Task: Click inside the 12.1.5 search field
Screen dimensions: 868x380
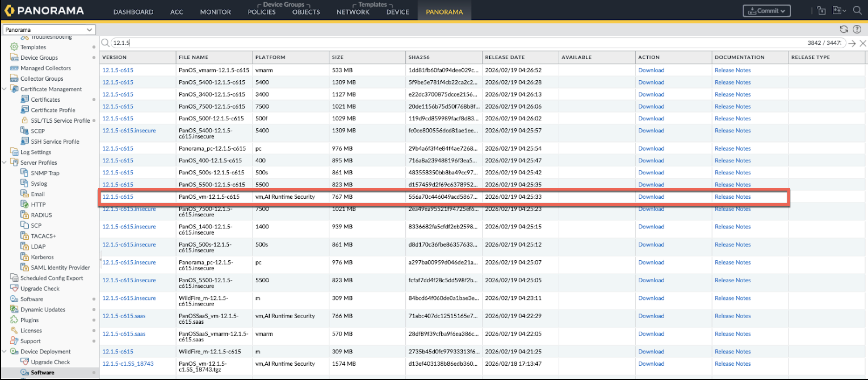Action: (438, 43)
